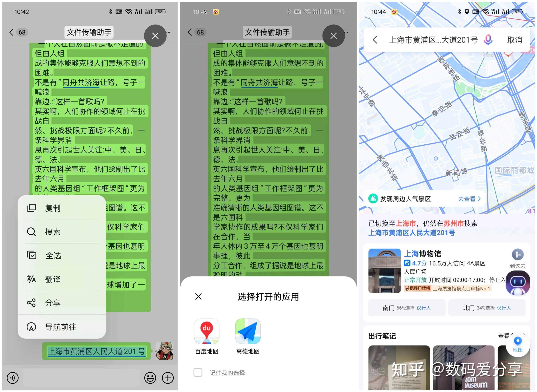The image size is (537, 392).
Task: Tap 到这去 navigation icon for Shanghai Museum
Action: (518, 255)
